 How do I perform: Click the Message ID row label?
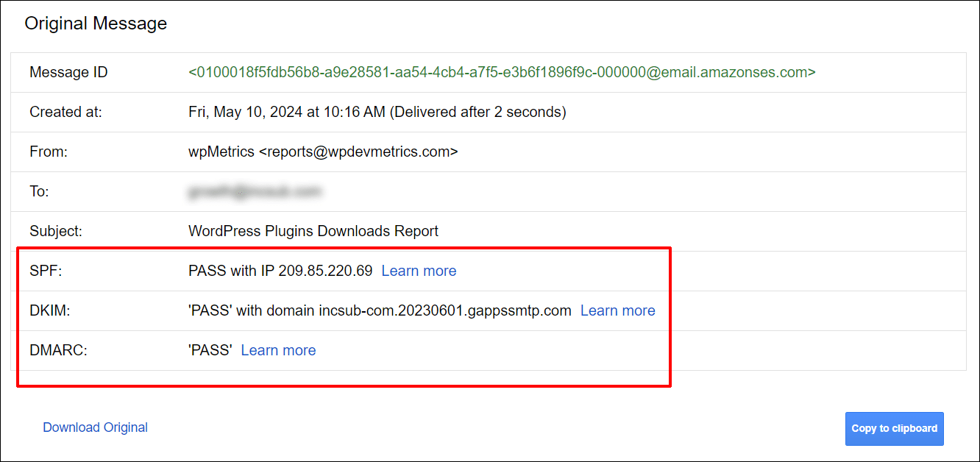68,72
